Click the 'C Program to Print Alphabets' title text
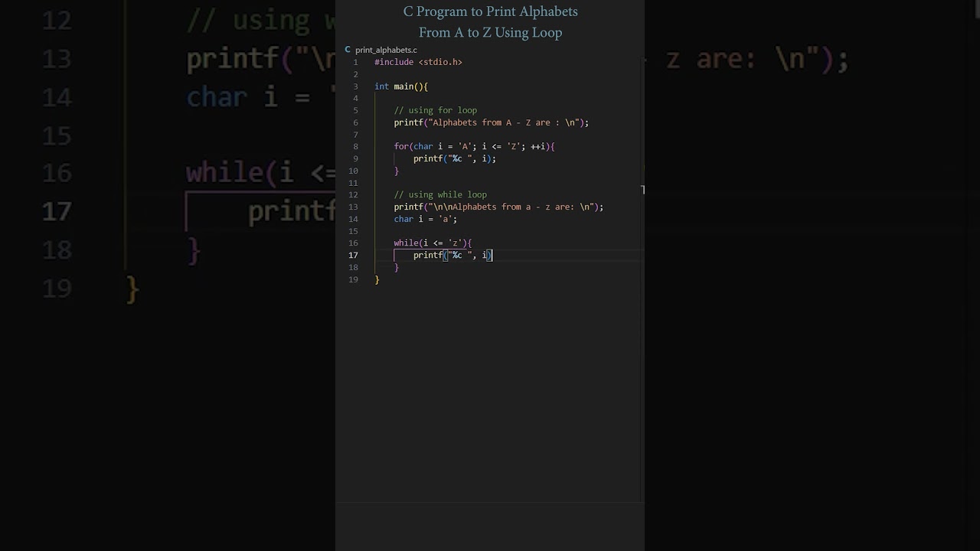 pos(491,11)
